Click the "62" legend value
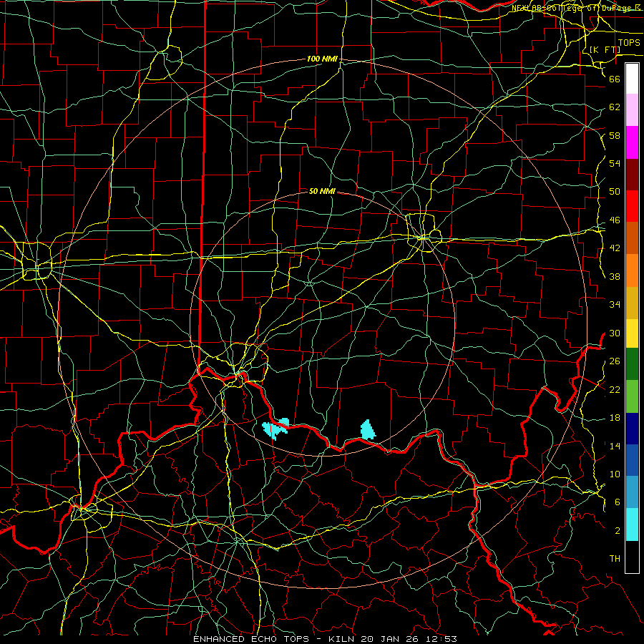The image size is (644, 644). point(615,107)
